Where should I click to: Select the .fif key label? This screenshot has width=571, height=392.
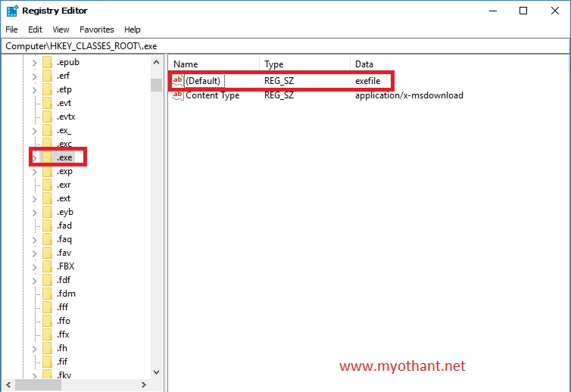(62, 362)
